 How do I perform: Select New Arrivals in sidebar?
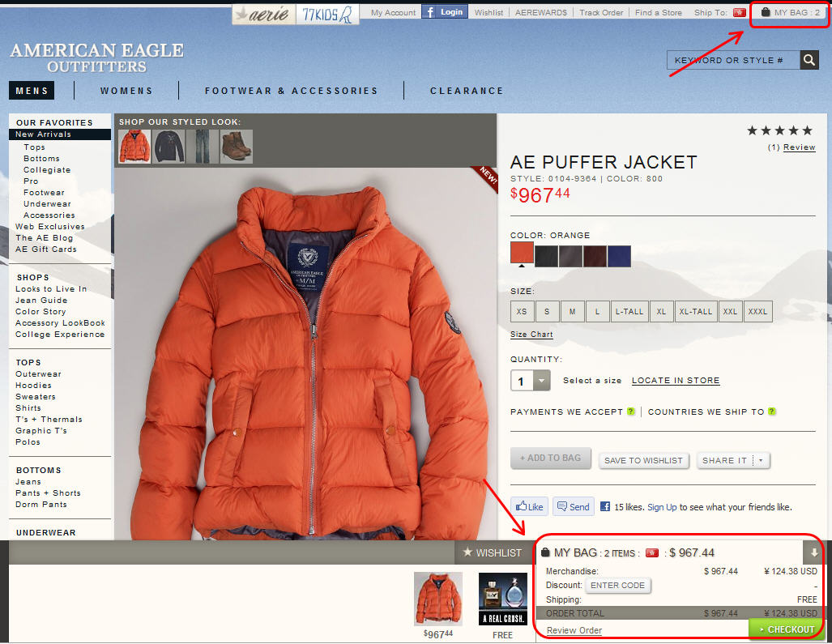pyautogui.click(x=60, y=134)
